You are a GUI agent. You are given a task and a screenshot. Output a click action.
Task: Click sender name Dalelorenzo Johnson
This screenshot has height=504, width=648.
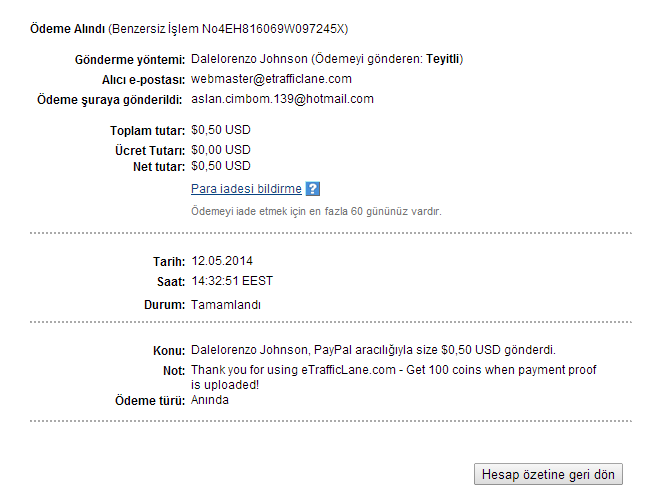tap(249, 59)
